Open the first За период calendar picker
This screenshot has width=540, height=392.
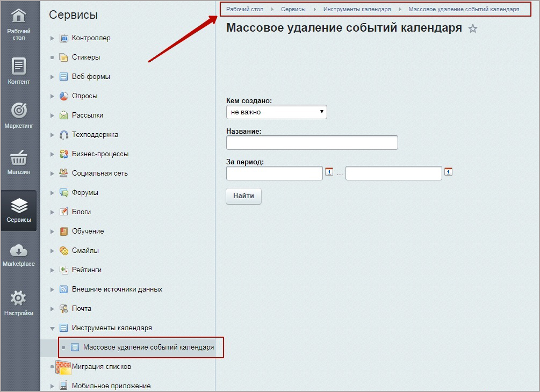click(328, 172)
